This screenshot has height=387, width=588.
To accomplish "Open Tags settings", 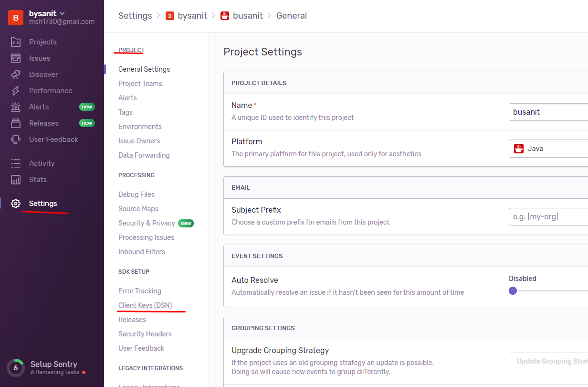I will pos(126,112).
